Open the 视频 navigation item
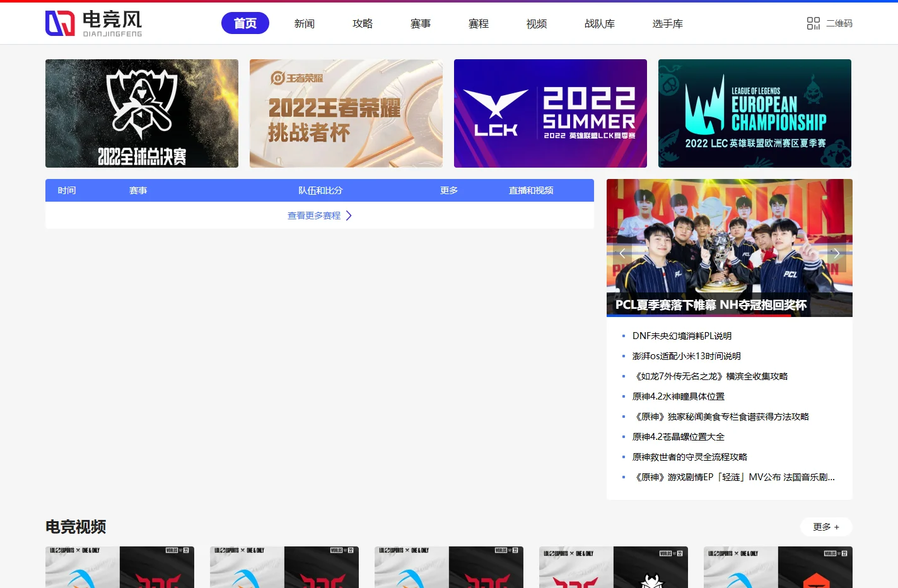Screen dimensions: 898x588 537,23
